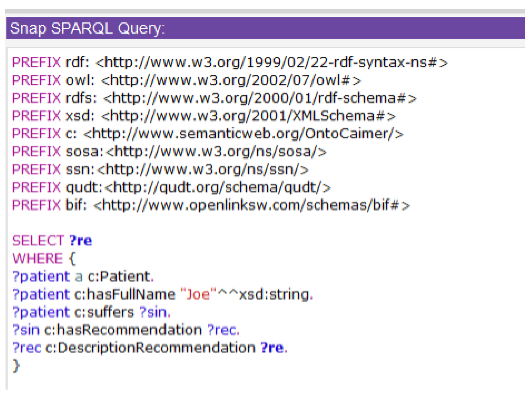Click the bif openlinksw prefix line

pos(211,205)
